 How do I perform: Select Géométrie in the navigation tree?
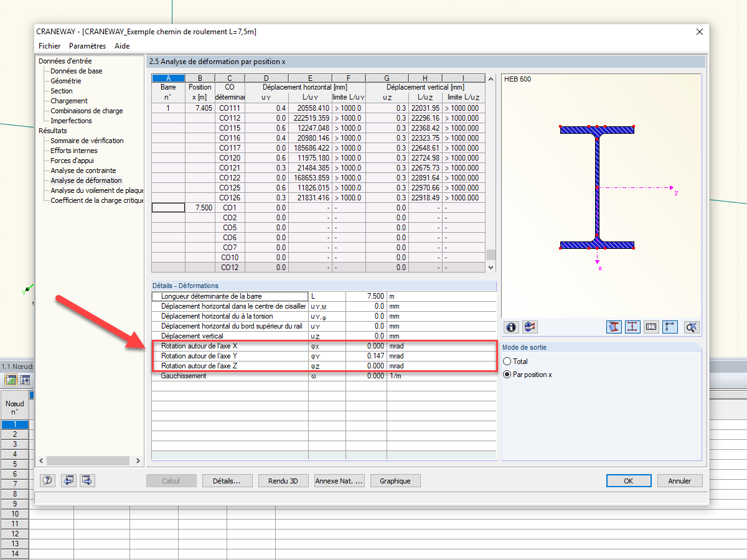click(66, 81)
